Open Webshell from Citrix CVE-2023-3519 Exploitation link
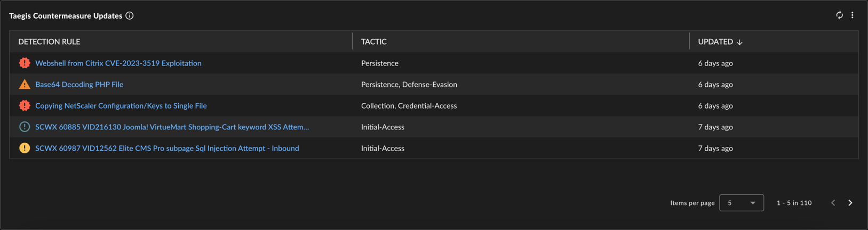The image size is (868, 230). (x=118, y=63)
